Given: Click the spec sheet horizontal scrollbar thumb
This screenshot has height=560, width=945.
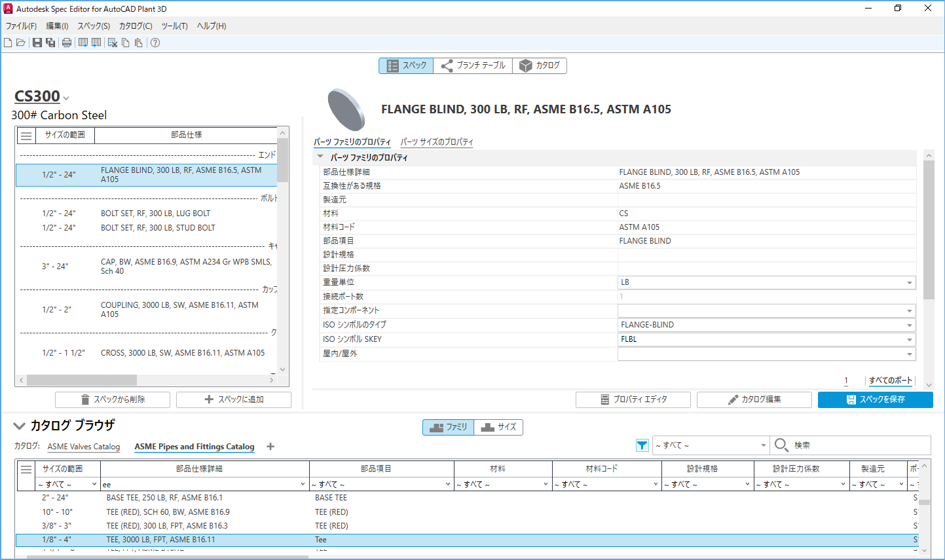Looking at the screenshot, I should click(x=82, y=380).
